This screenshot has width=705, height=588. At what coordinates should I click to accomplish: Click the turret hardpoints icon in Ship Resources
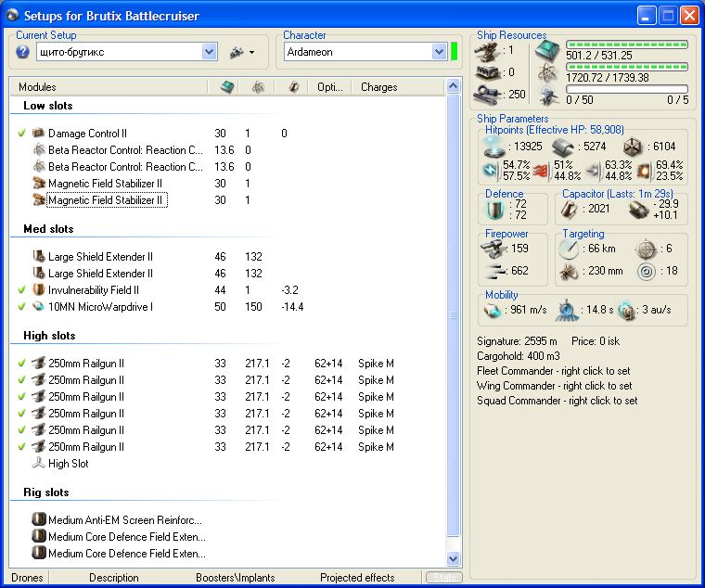coord(487,52)
